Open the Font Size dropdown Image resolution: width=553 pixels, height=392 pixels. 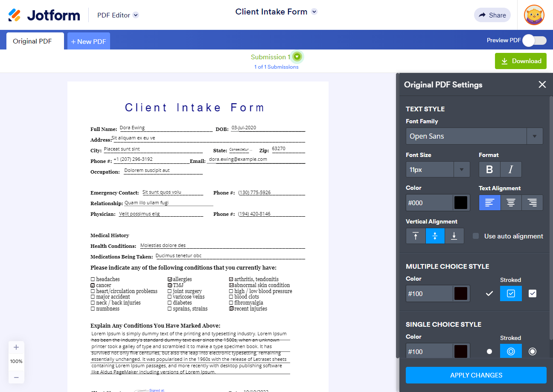[438, 169]
